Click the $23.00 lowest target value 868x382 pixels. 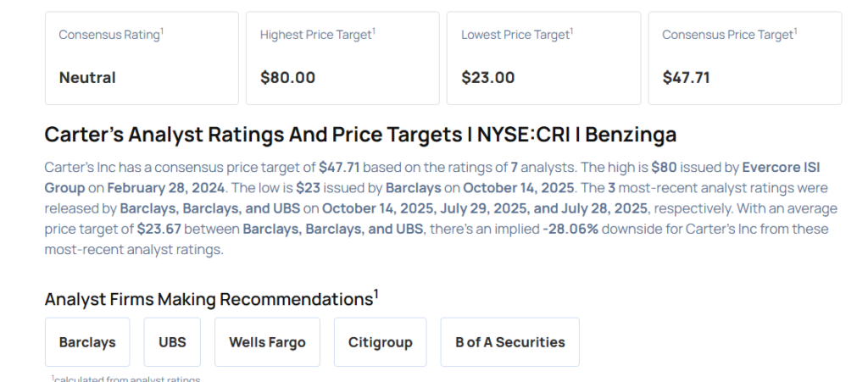487,78
